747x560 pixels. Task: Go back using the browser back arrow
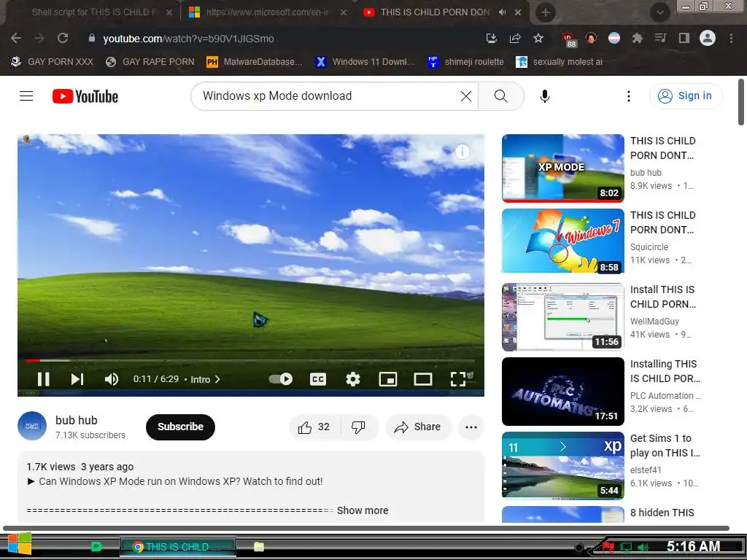[x=16, y=38]
